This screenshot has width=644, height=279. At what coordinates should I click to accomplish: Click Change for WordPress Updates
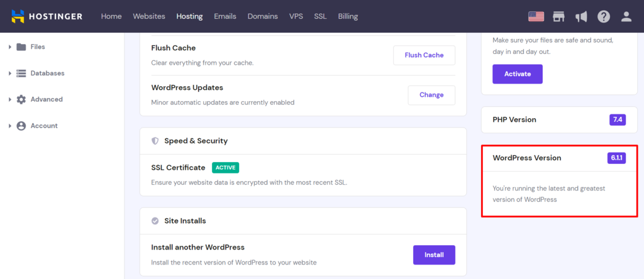[x=431, y=95]
